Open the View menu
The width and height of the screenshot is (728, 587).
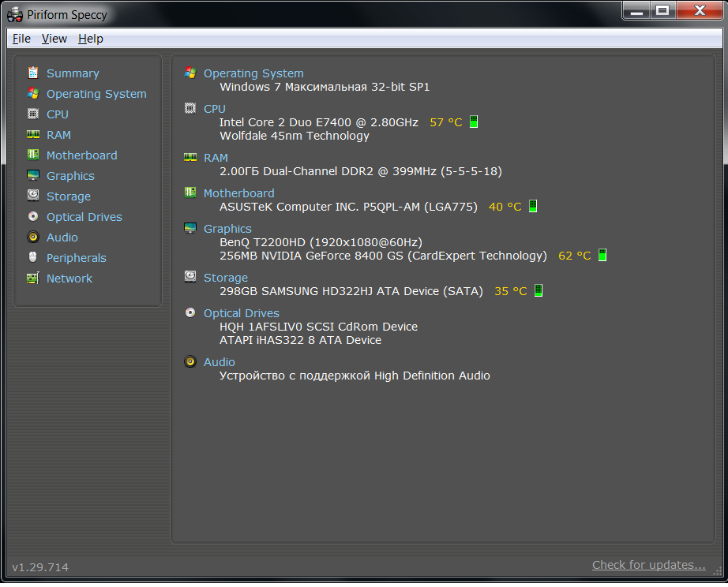click(x=54, y=39)
